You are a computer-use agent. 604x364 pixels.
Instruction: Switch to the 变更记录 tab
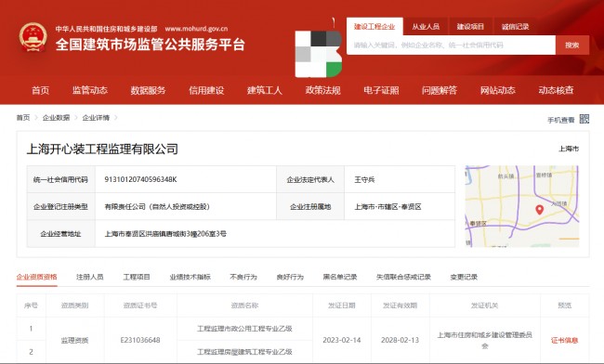(x=464, y=277)
